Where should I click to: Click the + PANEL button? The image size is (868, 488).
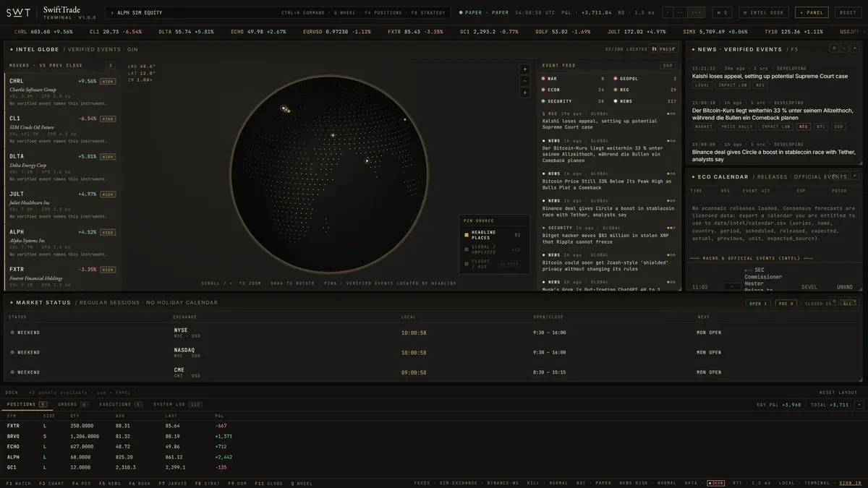coord(812,12)
